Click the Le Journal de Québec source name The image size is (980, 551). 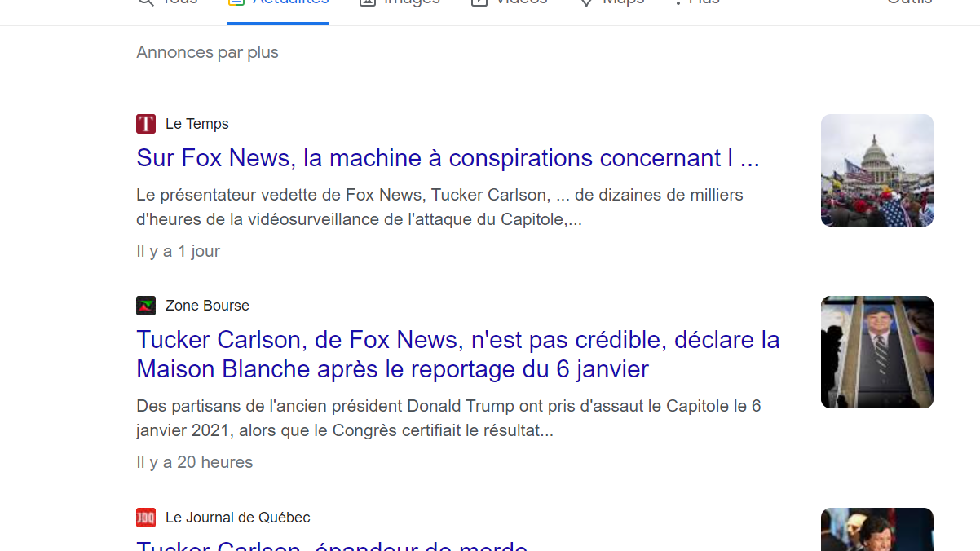click(x=238, y=518)
